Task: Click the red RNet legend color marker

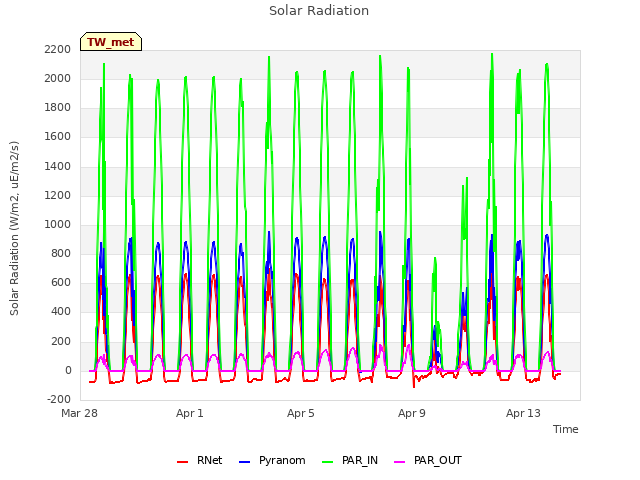Action: click(182, 462)
